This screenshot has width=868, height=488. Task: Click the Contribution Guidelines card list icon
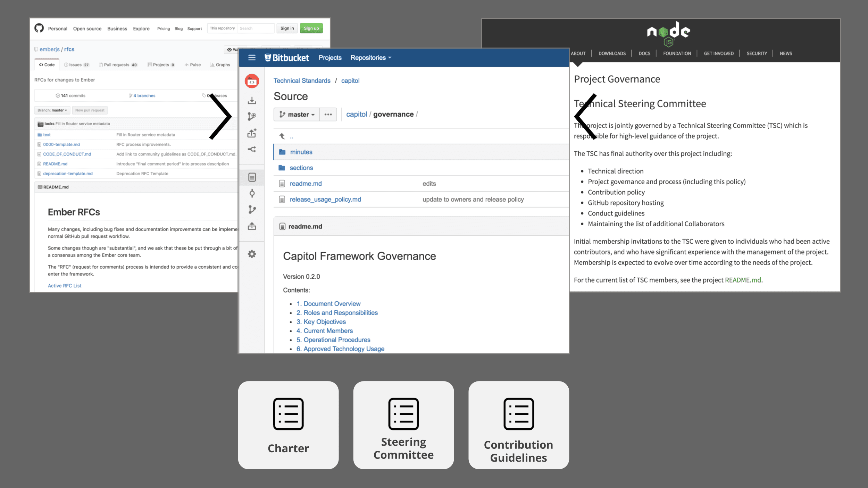(519, 414)
